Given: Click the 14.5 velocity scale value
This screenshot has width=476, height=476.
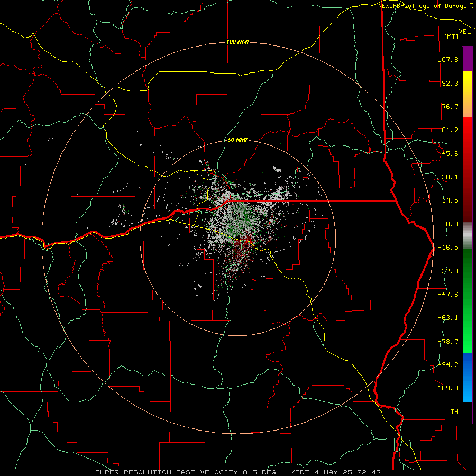Looking at the screenshot, I should [450, 200].
